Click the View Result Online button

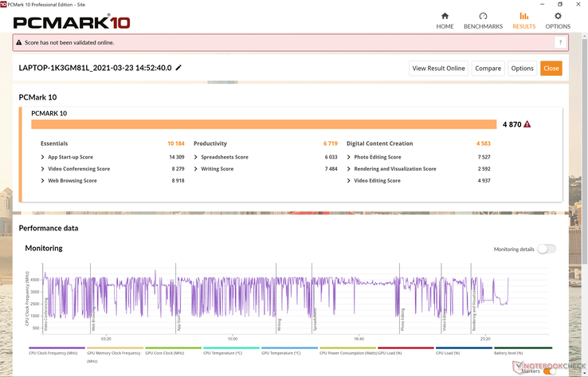click(438, 69)
